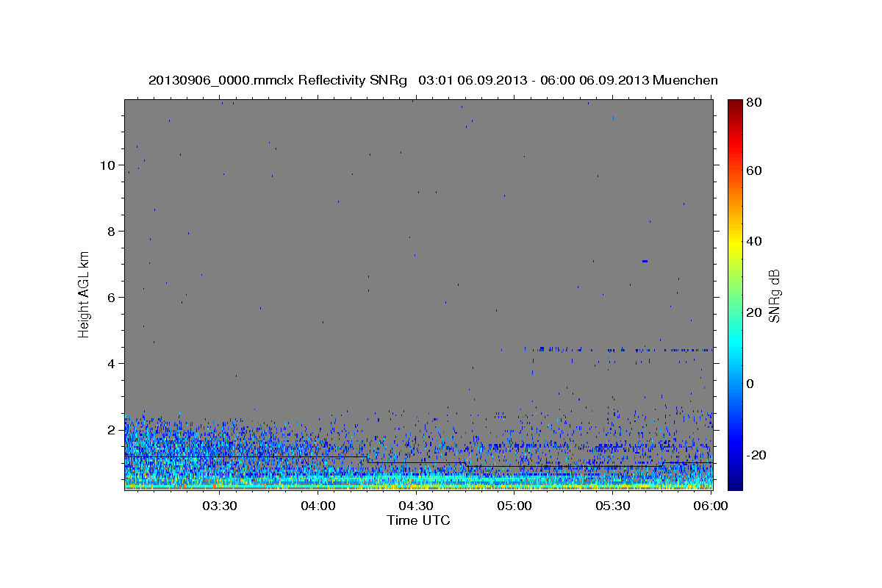This screenshot has width=882, height=588.
Task: Click the height axis label 6
Action: pyautogui.click(x=111, y=298)
